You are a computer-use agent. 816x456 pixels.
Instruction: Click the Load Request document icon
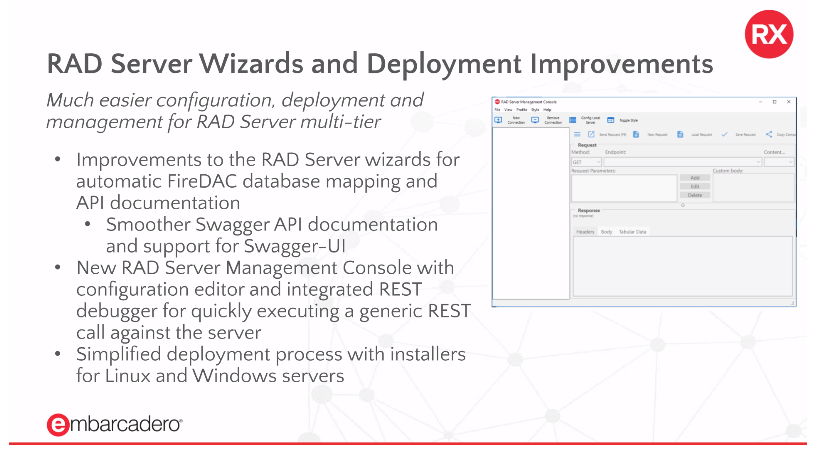coord(680,134)
